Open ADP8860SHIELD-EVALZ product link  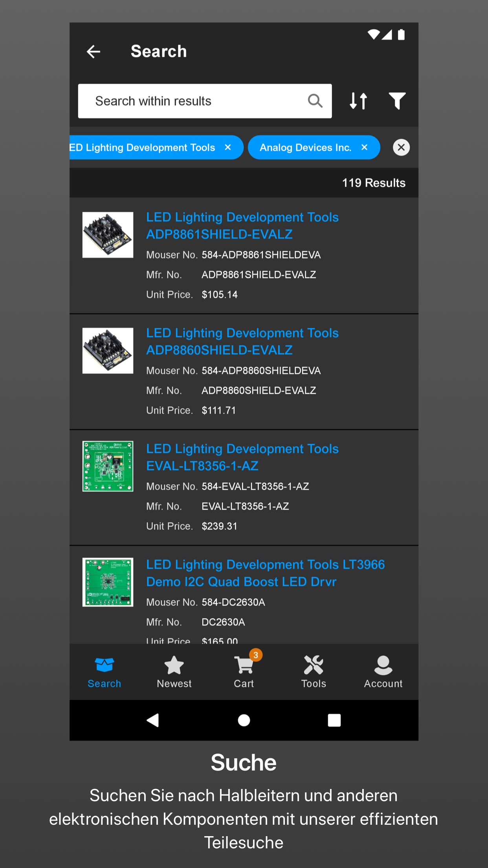pyautogui.click(x=242, y=341)
